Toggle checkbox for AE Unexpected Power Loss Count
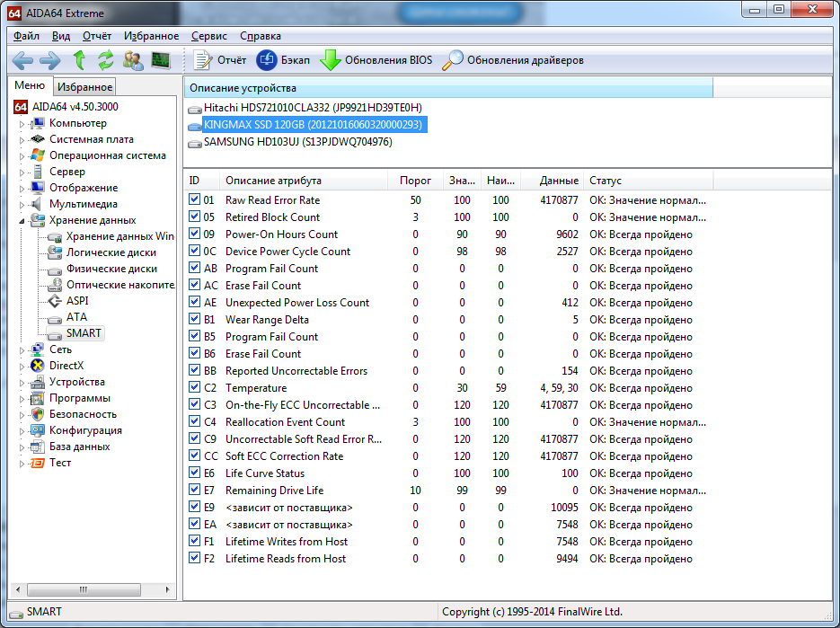This screenshot has height=628, width=840. click(194, 302)
